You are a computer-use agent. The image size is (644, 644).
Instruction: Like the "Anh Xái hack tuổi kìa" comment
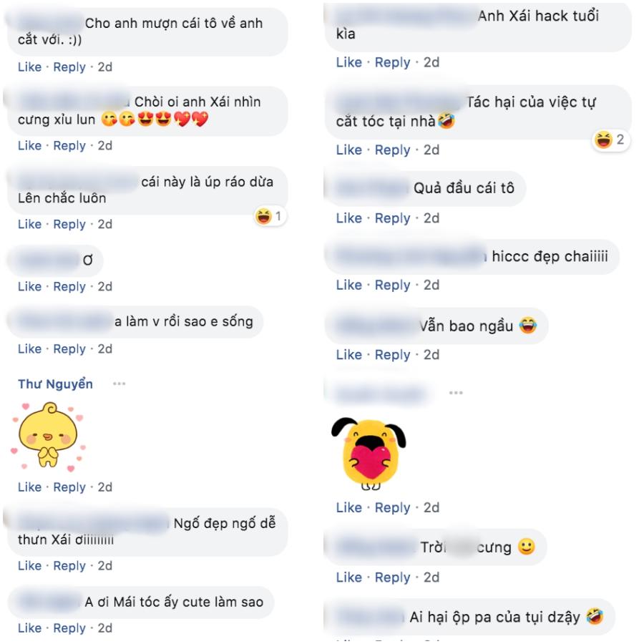pos(348,62)
